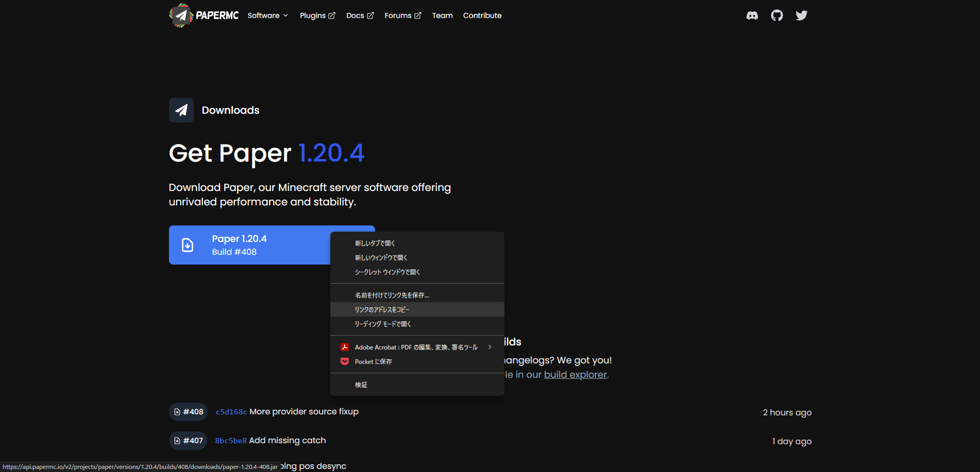This screenshot has width=980, height=472.
Task: Click 'Add missing catch' text
Action: (288, 441)
